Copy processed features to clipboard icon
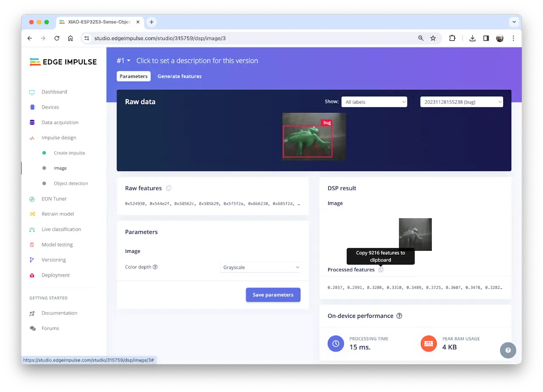Viewport: 543px width, 392px height. tap(381, 270)
